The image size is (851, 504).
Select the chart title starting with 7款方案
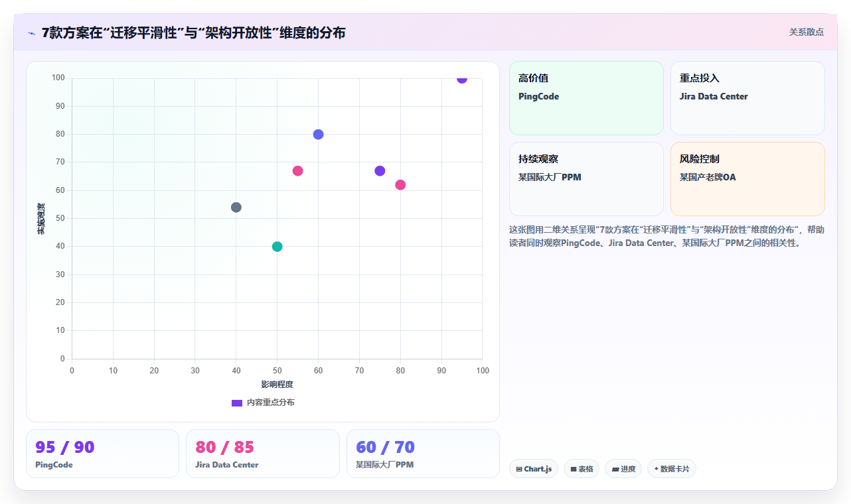[193, 32]
